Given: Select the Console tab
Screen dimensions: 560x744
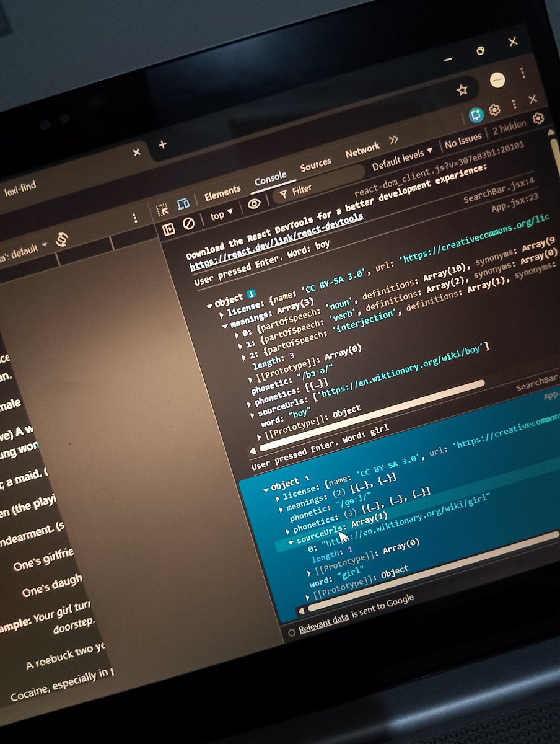Looking at the screenshot, I should point(270,180).
